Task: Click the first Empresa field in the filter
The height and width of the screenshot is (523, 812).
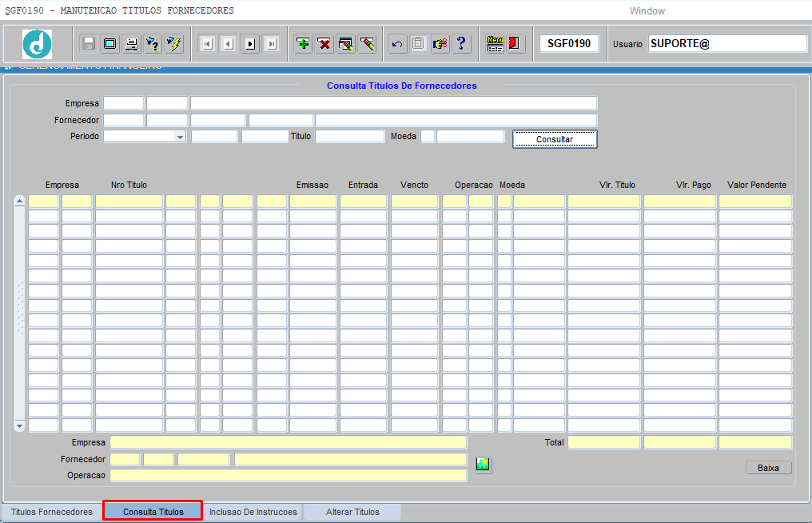Action: point(124,102)
